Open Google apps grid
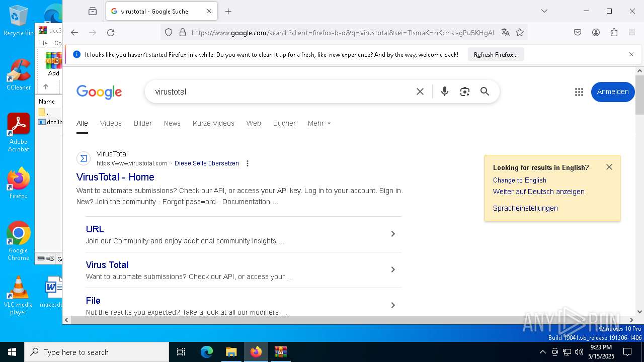The width and height of the screenshot is (644, 362). (x=579, y=92)
